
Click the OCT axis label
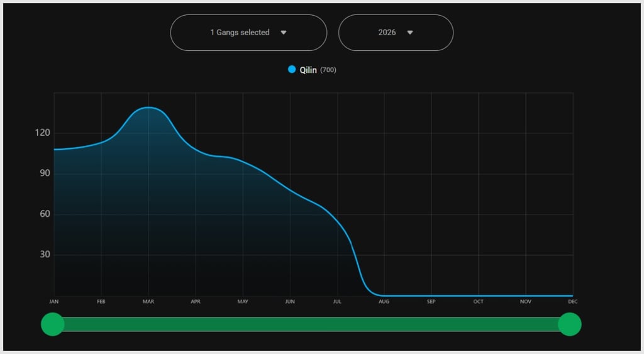(478, 301)
